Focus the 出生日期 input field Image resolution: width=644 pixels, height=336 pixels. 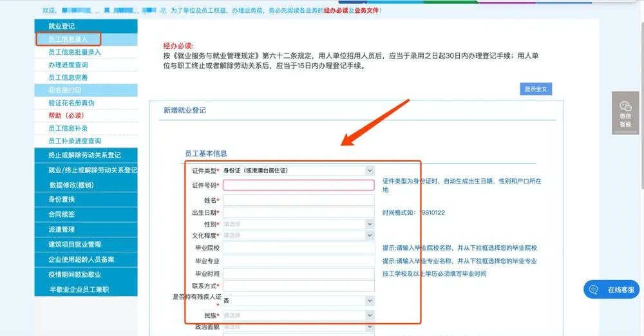pyautogui.click(x=299, y=213)
